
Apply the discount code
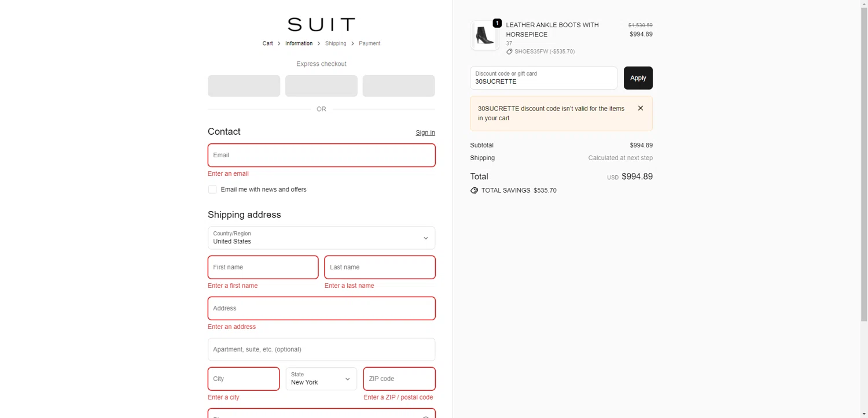point(638,78)
